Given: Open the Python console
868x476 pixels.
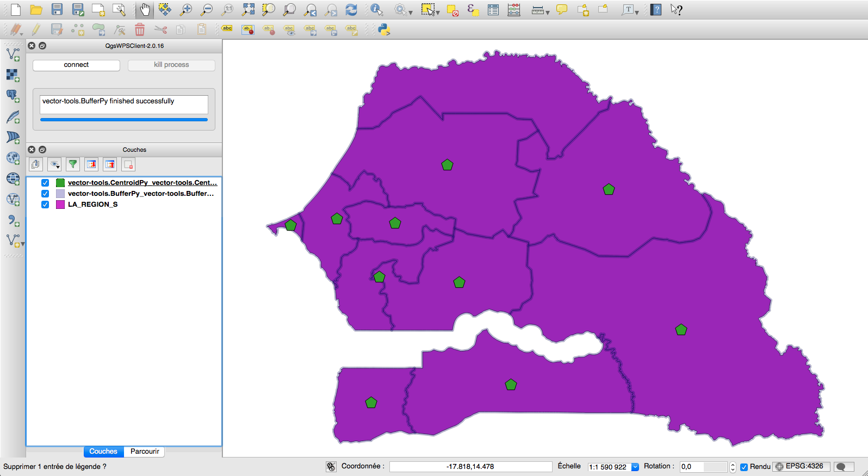Looking at the screenshot, I should 385,29.
